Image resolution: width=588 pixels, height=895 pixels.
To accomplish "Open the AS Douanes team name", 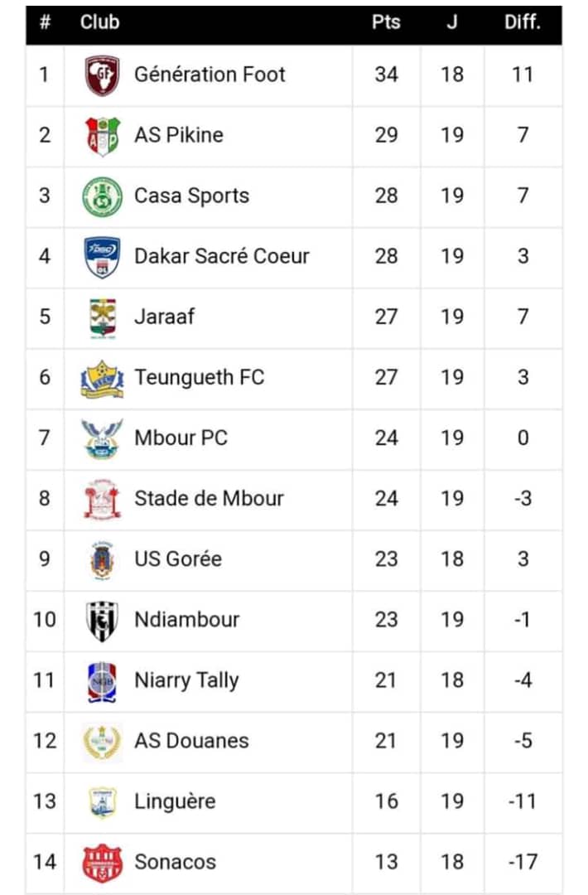I will pyautogui.click(x=191, y=741).
